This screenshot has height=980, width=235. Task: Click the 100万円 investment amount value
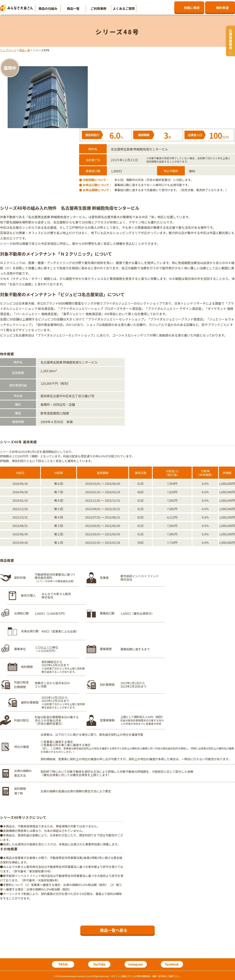[219, 136]
